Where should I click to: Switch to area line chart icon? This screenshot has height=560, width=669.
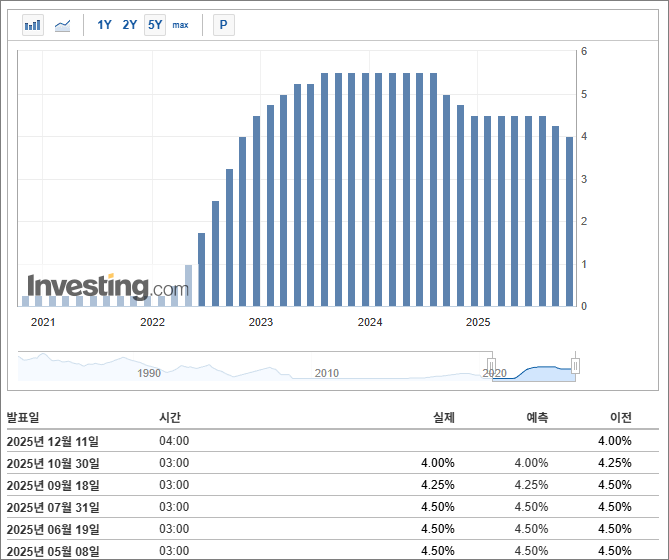tap(62, 25)
